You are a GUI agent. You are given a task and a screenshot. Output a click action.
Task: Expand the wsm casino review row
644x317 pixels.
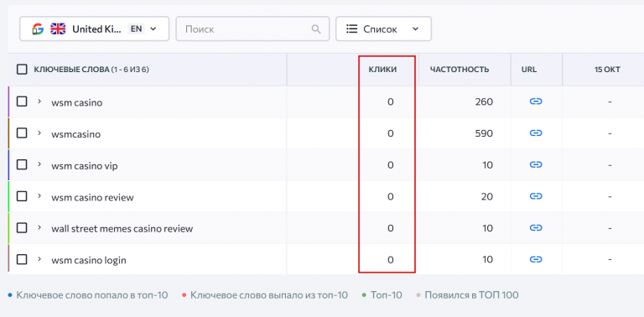[39, 196]
